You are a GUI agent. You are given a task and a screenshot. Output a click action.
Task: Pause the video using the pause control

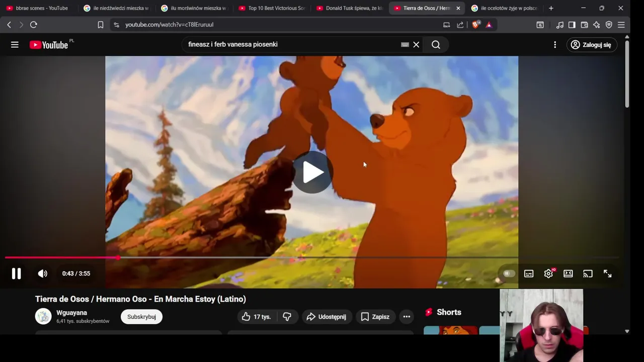[16, 274]
